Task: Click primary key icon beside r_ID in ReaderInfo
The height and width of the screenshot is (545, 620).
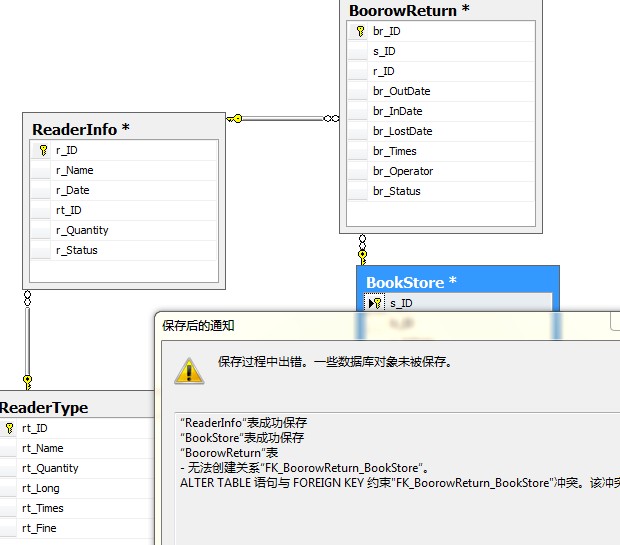Action: [43, 150]
